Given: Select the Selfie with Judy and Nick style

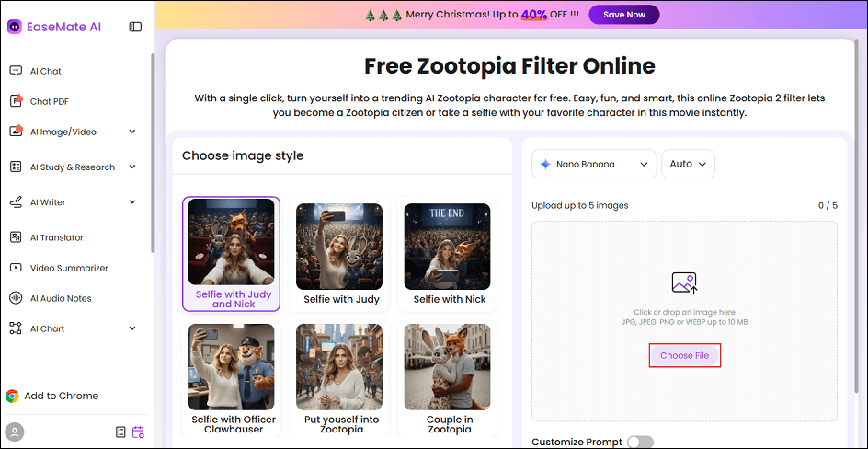Looking at the screenshot, I should (232, 254).
